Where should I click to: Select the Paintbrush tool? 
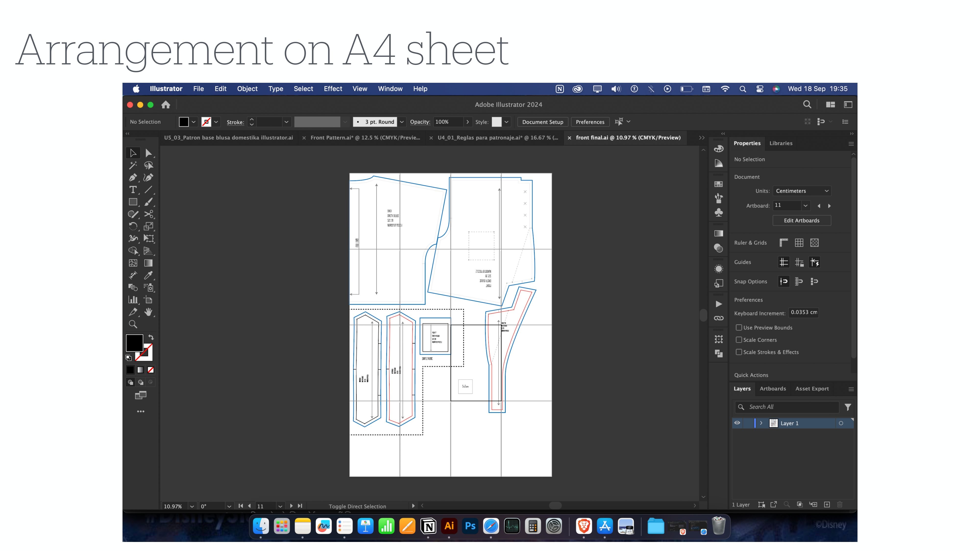pos(148,202)
